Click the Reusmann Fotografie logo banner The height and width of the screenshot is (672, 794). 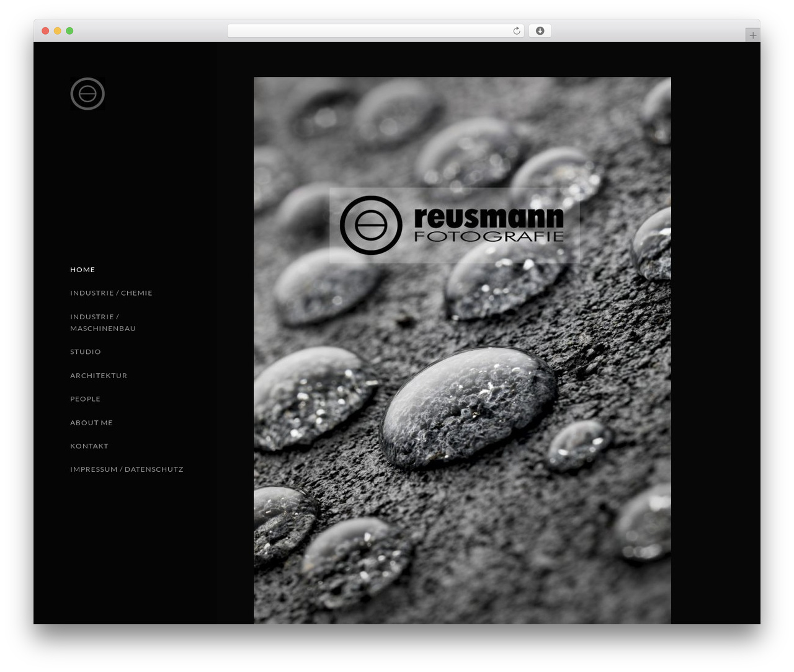pyautogui.click(x=454, y=225)
